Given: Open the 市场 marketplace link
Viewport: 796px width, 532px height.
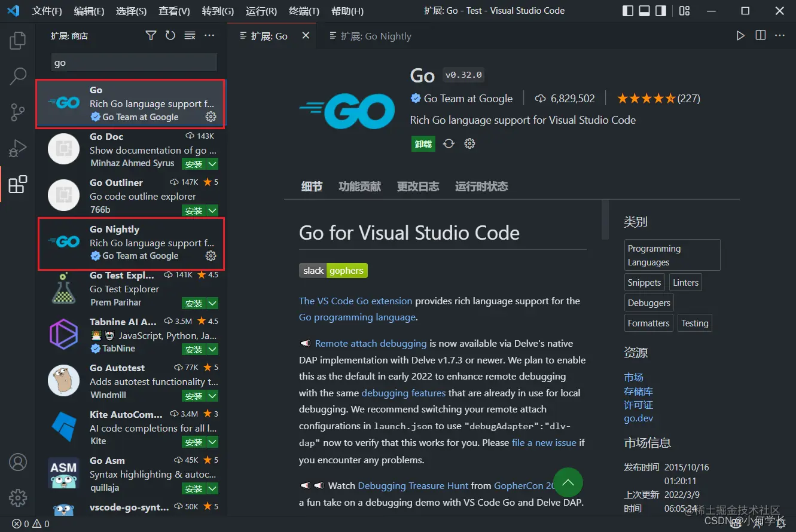Looking at the screenshot, I should coord(633,377).
